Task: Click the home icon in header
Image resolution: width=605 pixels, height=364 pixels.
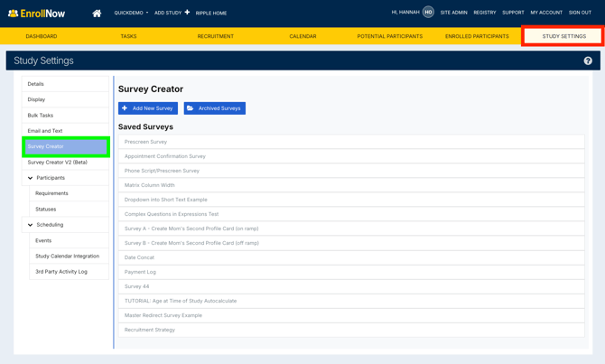Action: pos(97,13)
